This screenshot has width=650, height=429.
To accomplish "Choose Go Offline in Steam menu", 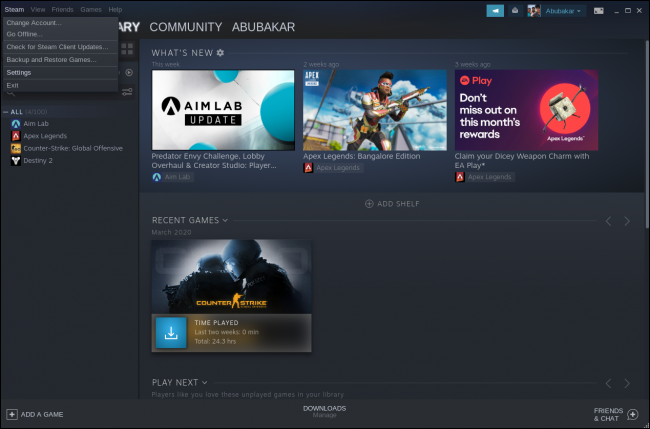I will pyautogui.click(x=23, y=34).
